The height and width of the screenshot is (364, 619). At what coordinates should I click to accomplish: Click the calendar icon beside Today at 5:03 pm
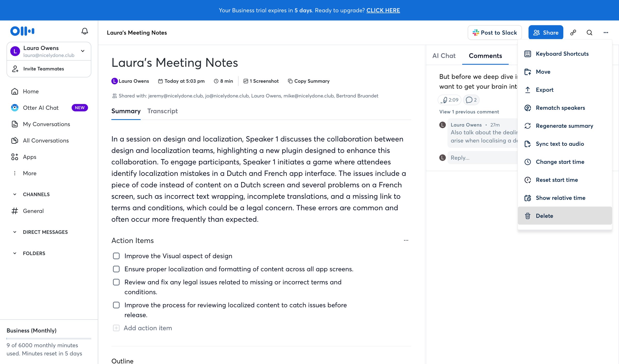160,81
